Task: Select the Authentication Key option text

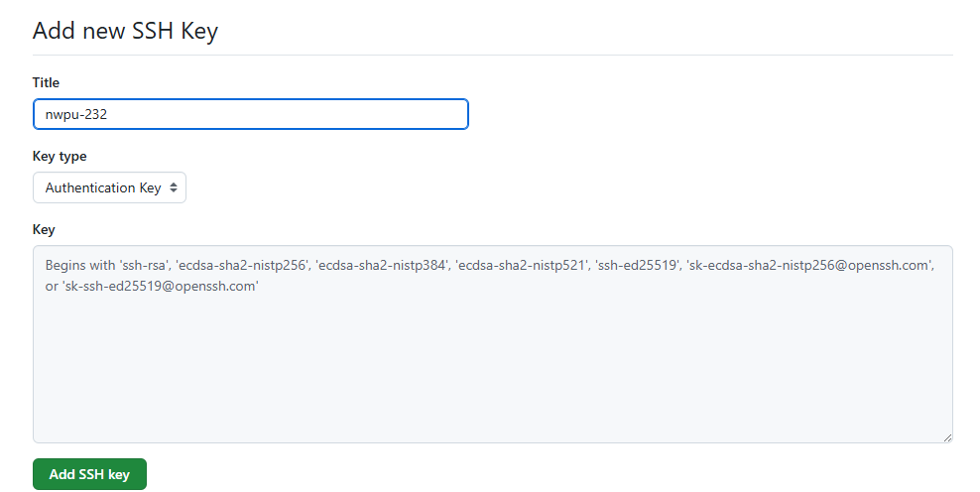Action: tap(103, 187)
